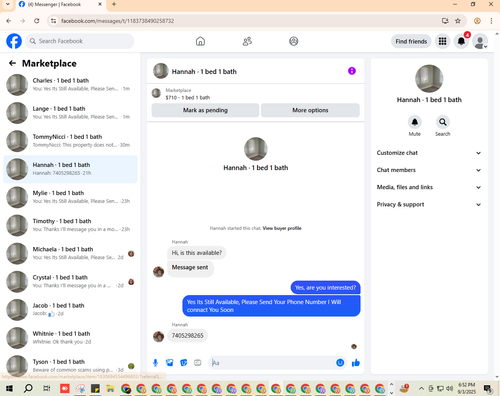Click the Facebook logo icon
The width and height of the screenshot is (500, 396).
(x=14, y=41)
